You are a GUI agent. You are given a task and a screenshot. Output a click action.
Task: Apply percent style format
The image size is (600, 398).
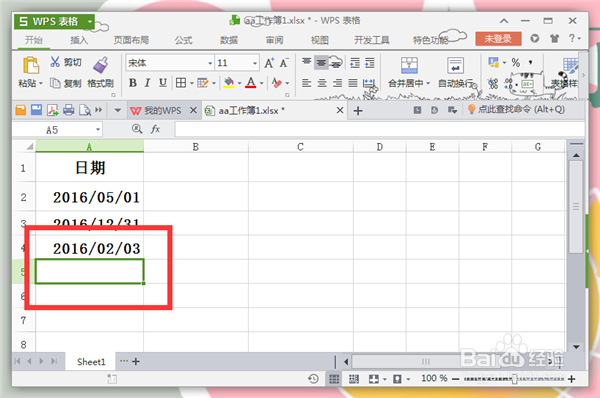(515, 62)
